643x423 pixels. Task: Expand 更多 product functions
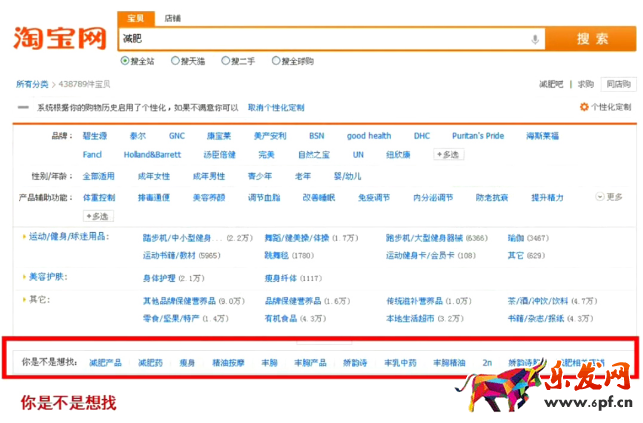[609, 197]
